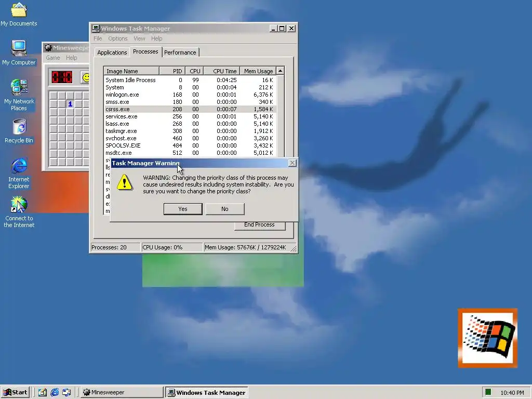Image resolution: width=532 pixels, height=399 pixels.
Task: Select services.exe process row
Action: click(x=190, y=117)
